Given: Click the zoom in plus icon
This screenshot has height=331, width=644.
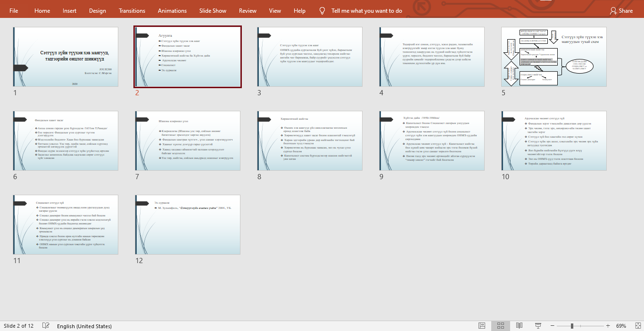Looking at the screenshot, I should (608, 326).
